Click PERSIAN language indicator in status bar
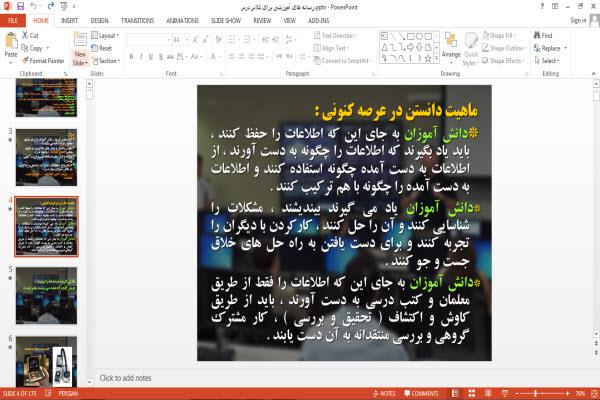 (68, 393)
